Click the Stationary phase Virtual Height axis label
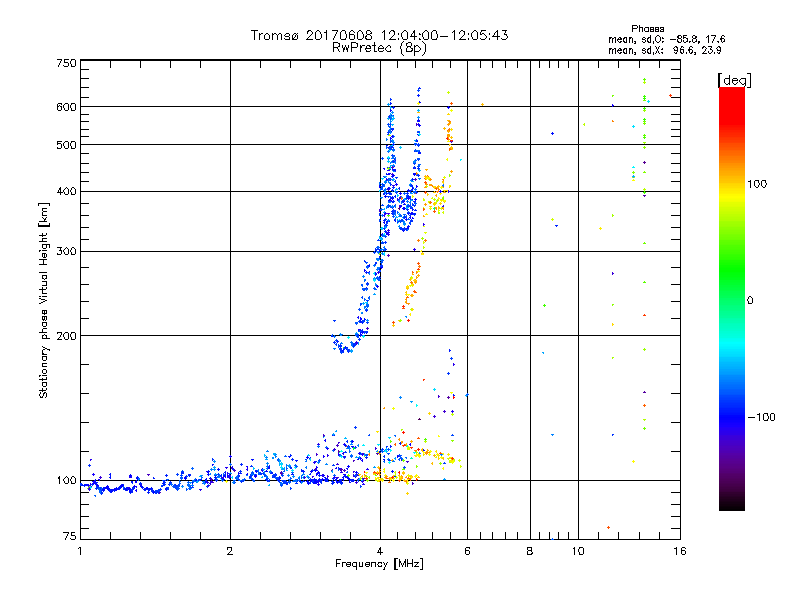Viewport: 800px width, 600px height. [44, 300]
